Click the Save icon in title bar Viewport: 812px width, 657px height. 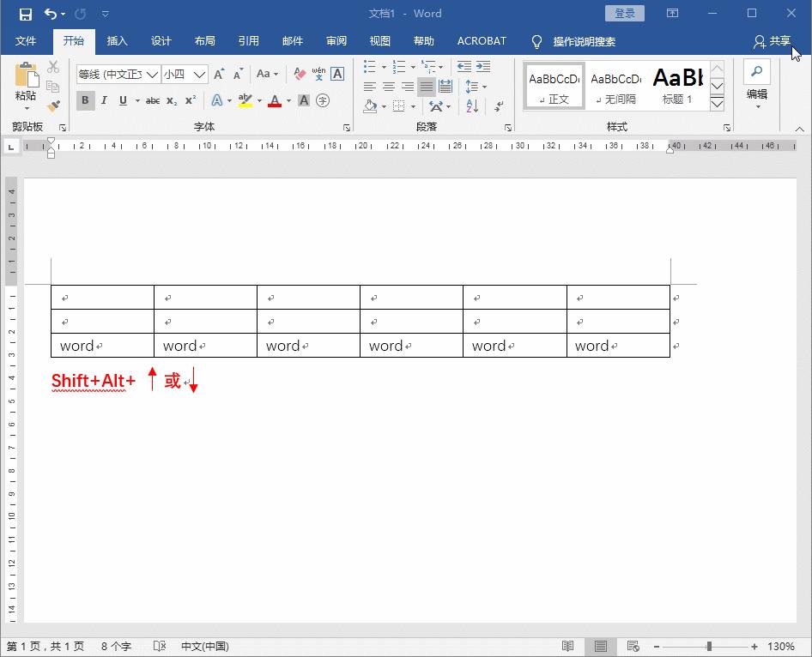[26, 14]
